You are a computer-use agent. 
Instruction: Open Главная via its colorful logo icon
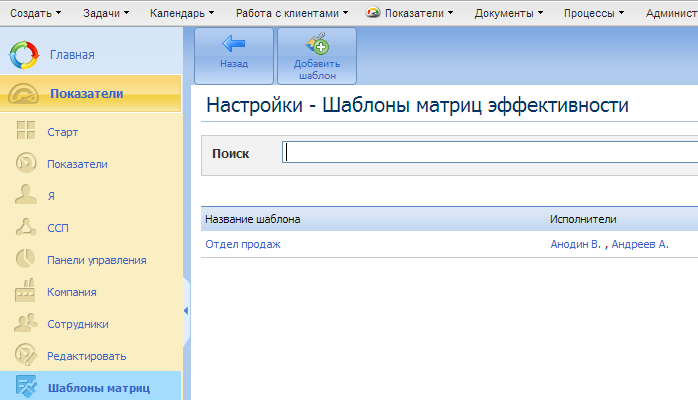pyautogui.click(x=24, y=54)
